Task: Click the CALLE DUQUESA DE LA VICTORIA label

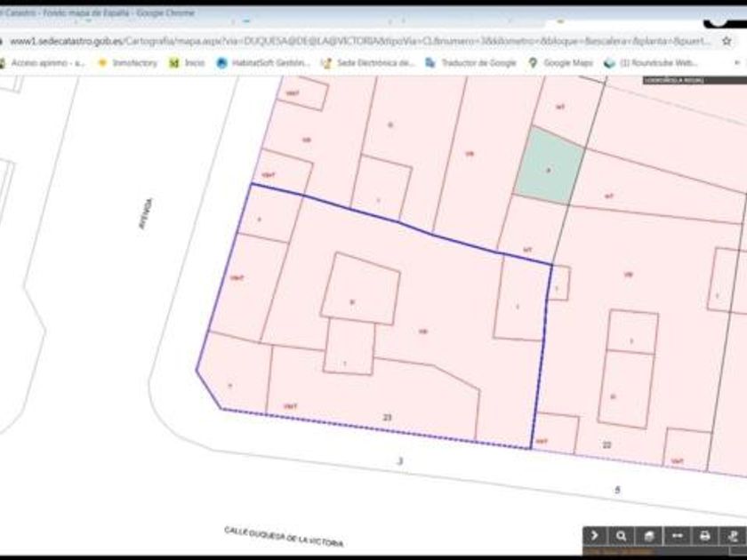Action: 284,537
